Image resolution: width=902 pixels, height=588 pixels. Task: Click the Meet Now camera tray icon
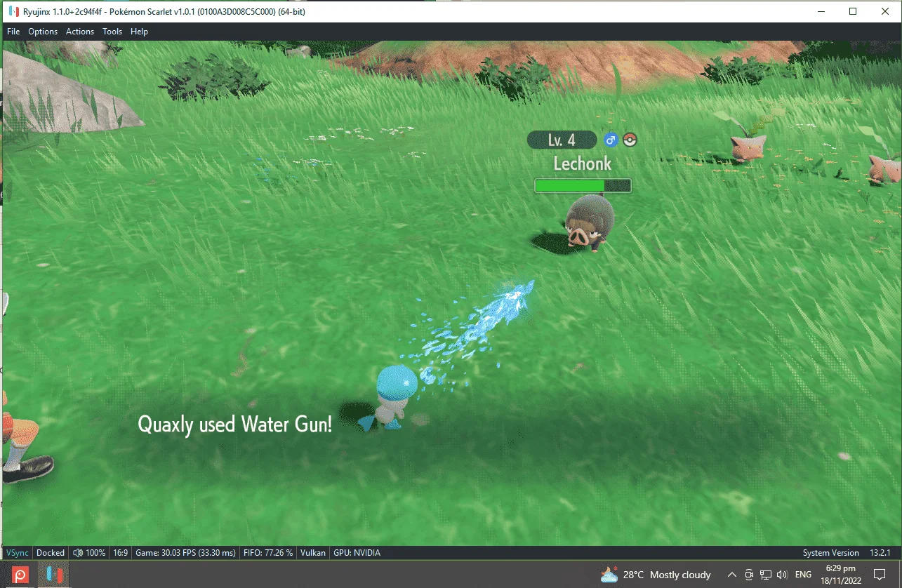point(749,575)
